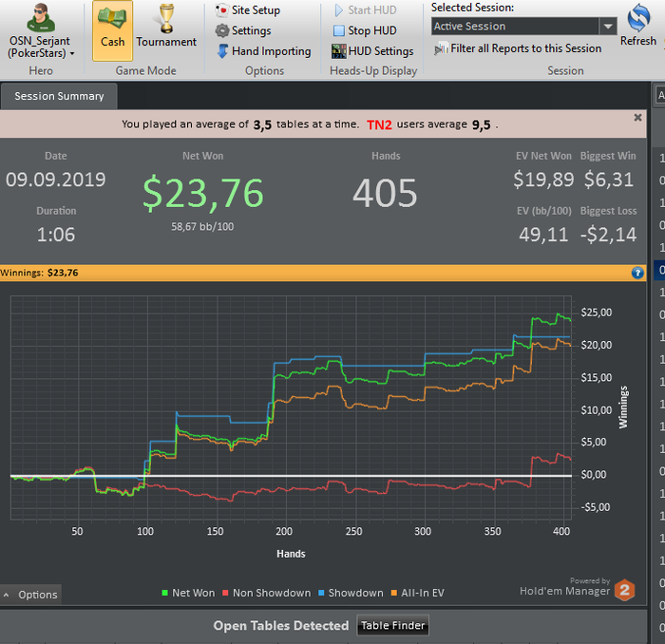Close the tables average notification banner
This screenshot has height=644, width=665.
click(x=637, y=118)
